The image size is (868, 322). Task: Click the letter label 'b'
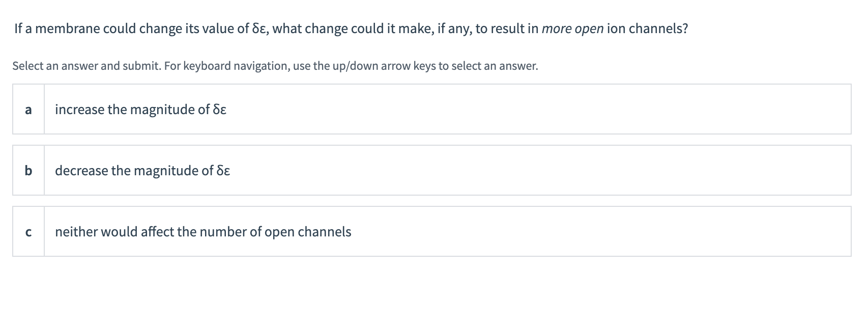point(28,171)
